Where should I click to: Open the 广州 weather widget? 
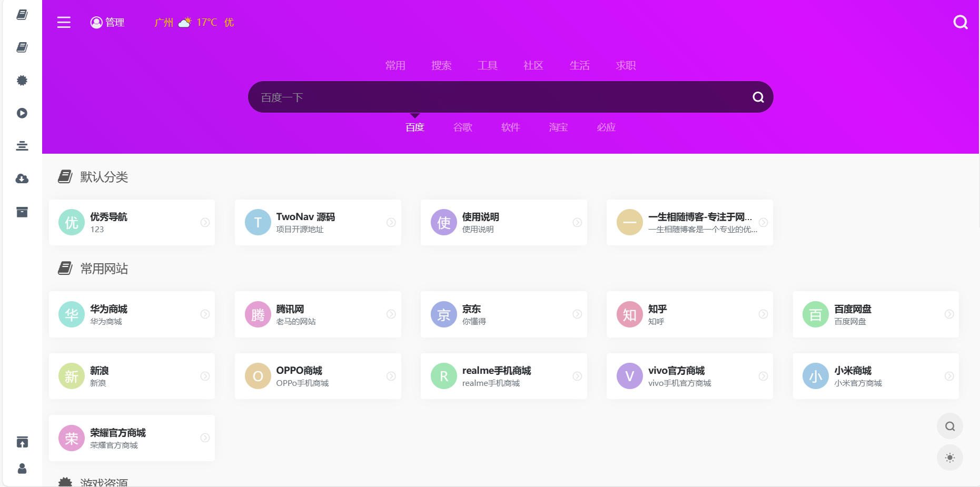[194, 22]
